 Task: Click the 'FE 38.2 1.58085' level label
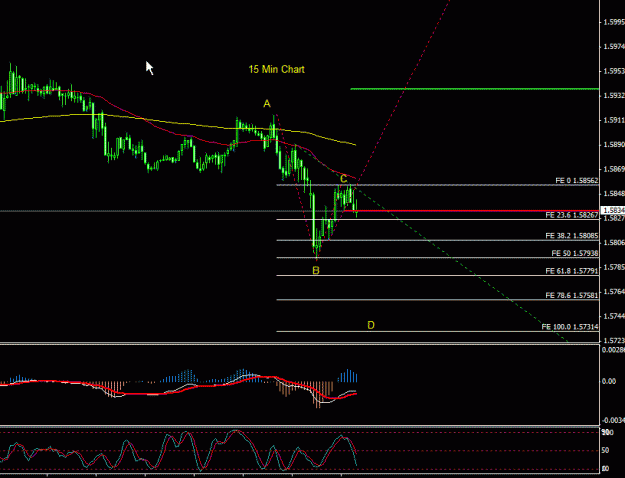pyautogui.click(x=572, y=236)
